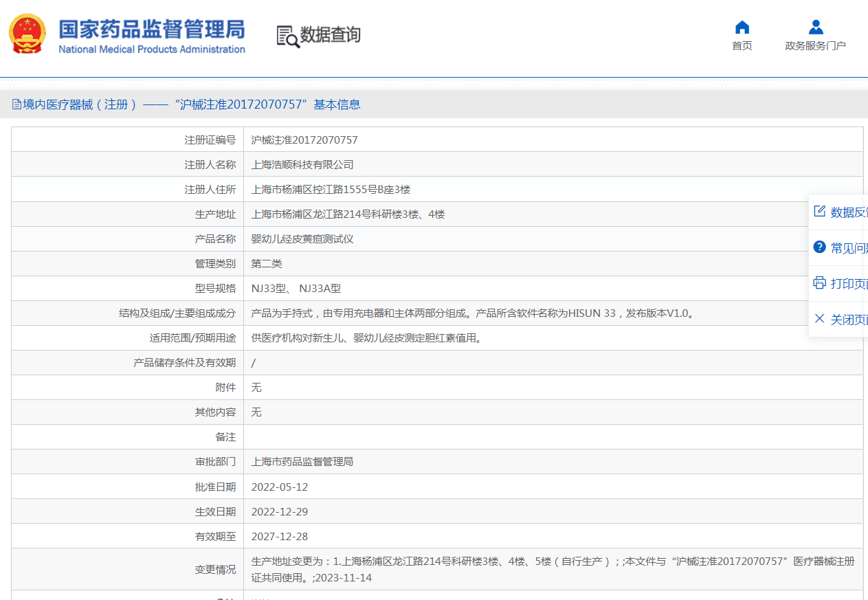This screenshot has width=868, height=600.
Task: Click the 产品储存条件及有效期 label
Action: (x=184, y=362)
